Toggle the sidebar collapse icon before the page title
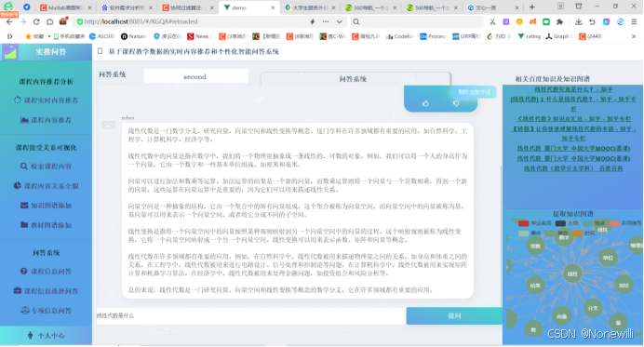The image size is (644, 347). (100, 51)
